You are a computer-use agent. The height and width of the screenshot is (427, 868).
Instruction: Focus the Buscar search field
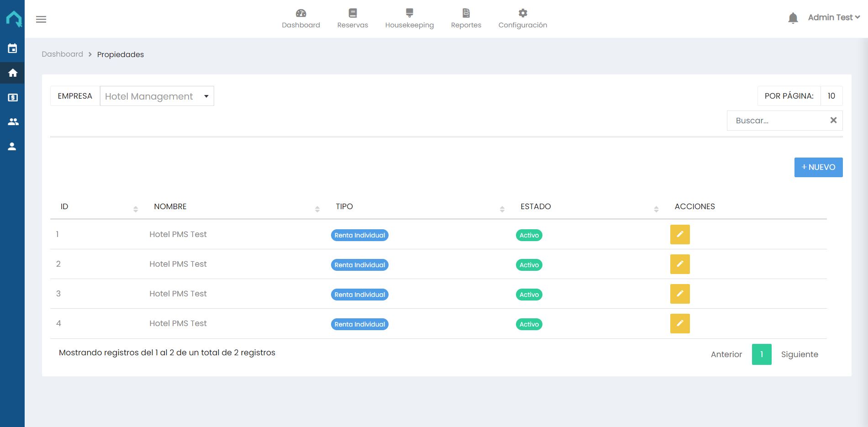(x=776, y=121)
